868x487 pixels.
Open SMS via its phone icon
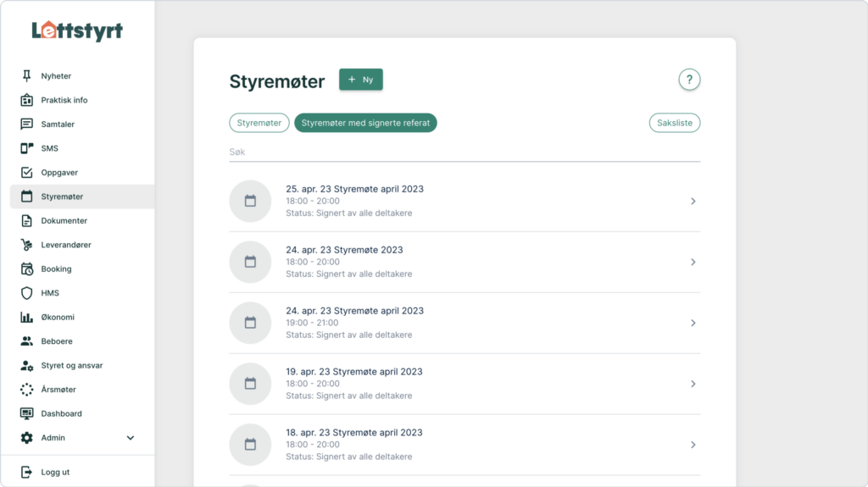pos(26,148)
